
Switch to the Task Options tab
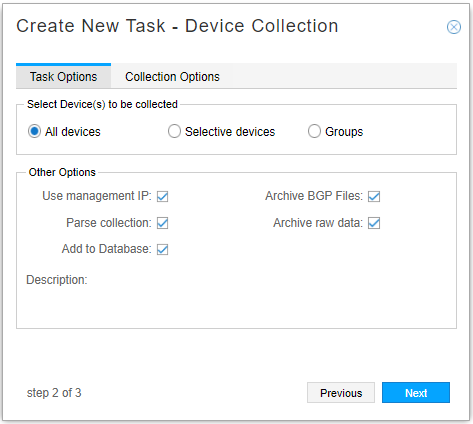63,76
